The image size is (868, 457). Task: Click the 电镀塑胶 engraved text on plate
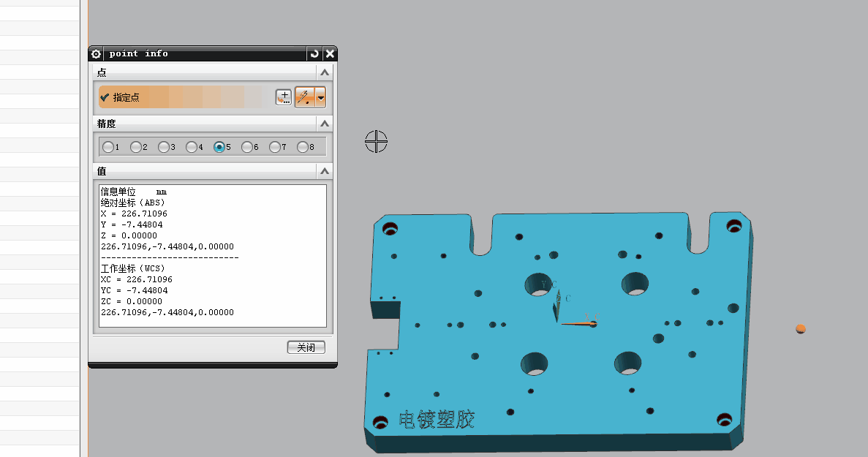tap(437, 420)
